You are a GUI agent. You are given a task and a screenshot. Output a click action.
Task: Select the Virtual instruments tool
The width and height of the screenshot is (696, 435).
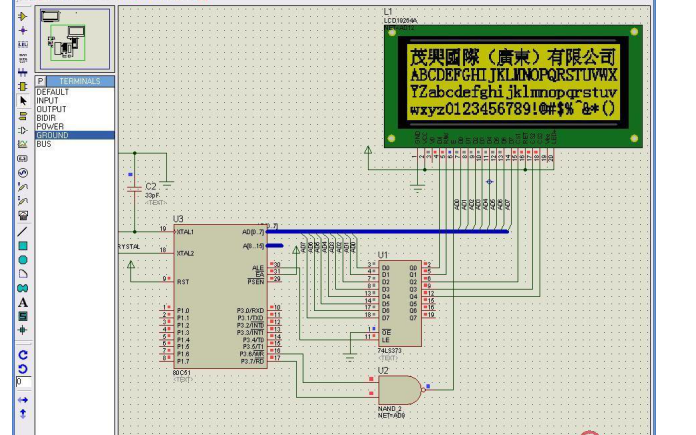[23, 215]
